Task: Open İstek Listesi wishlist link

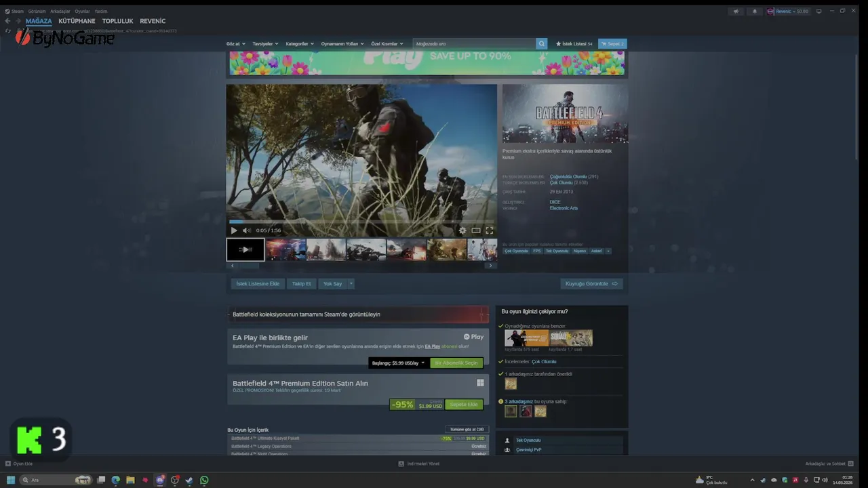Action: (574, 43)
